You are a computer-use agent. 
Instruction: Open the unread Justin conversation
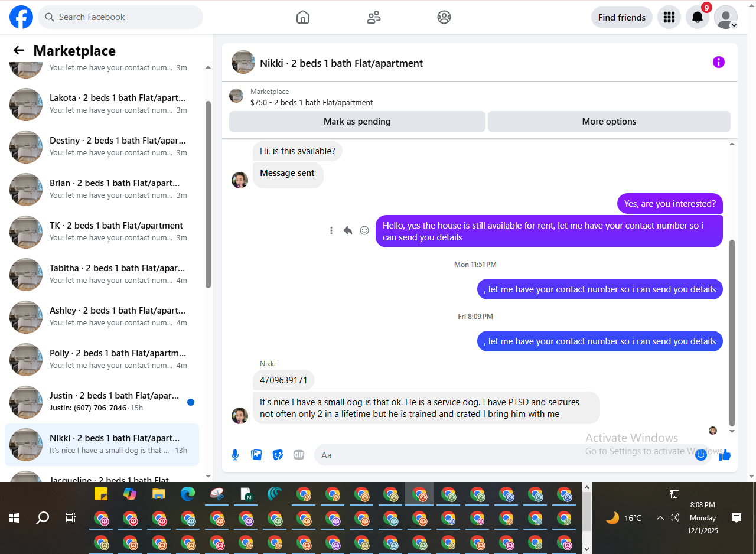click(102, 402)
